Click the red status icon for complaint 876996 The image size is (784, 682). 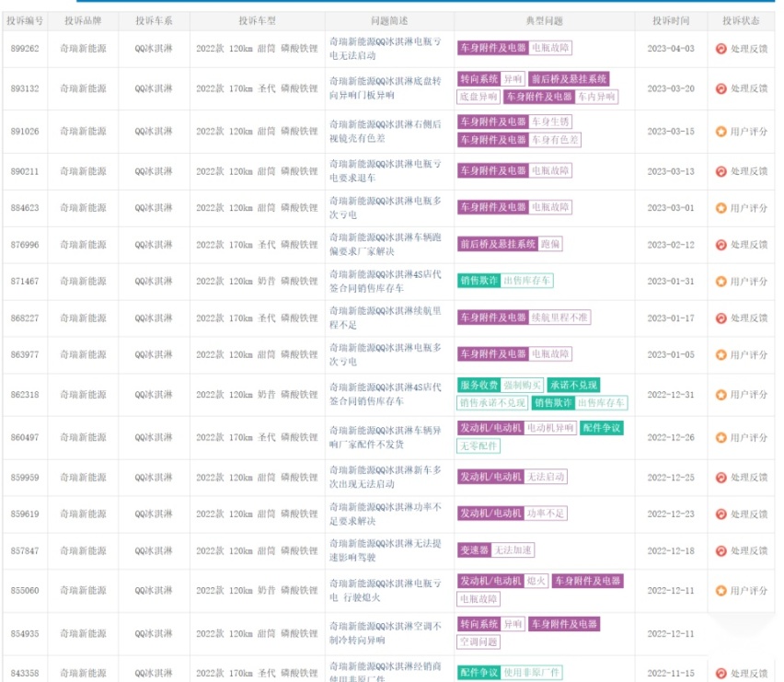[x=721, y=245]
